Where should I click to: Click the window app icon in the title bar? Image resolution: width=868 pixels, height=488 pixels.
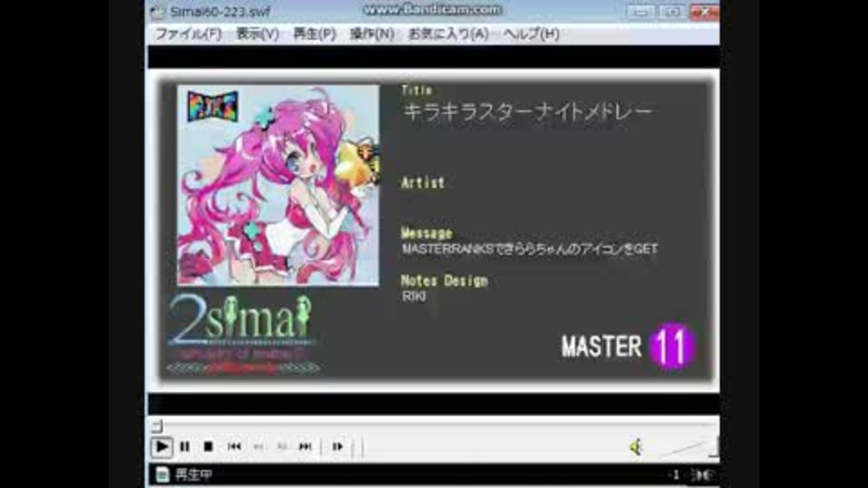(157, 12)
